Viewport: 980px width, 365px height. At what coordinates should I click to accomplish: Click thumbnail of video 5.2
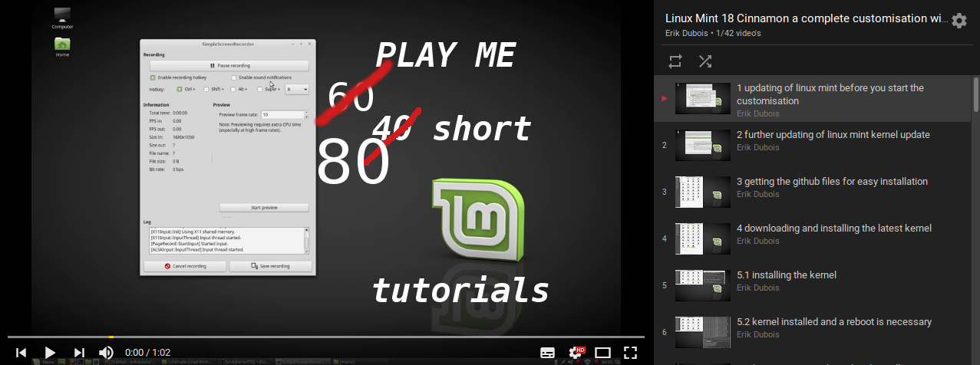click(x=703, y=332)
